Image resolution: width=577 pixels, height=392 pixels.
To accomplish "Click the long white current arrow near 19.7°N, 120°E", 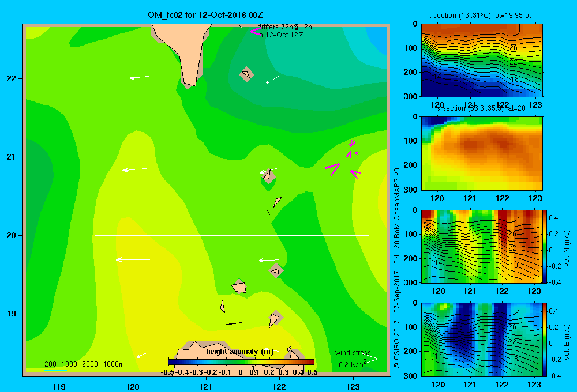I will point(133,259).
